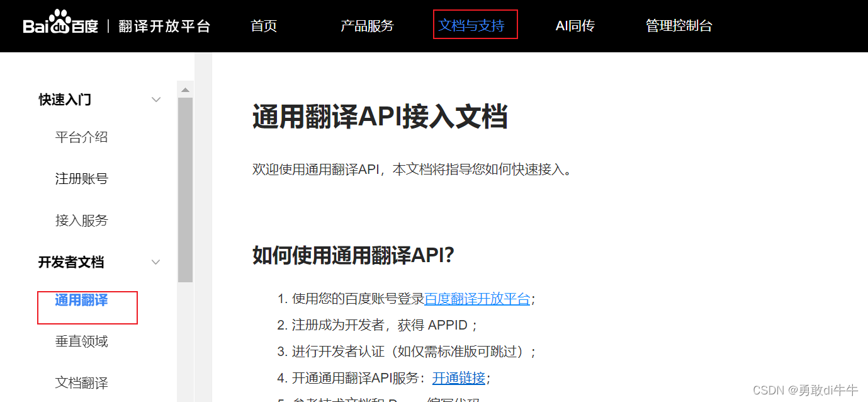Click the 如何使用通用翻译API? heading
The width and height of the screenshot is (868, 402).
tap(353, 255)
